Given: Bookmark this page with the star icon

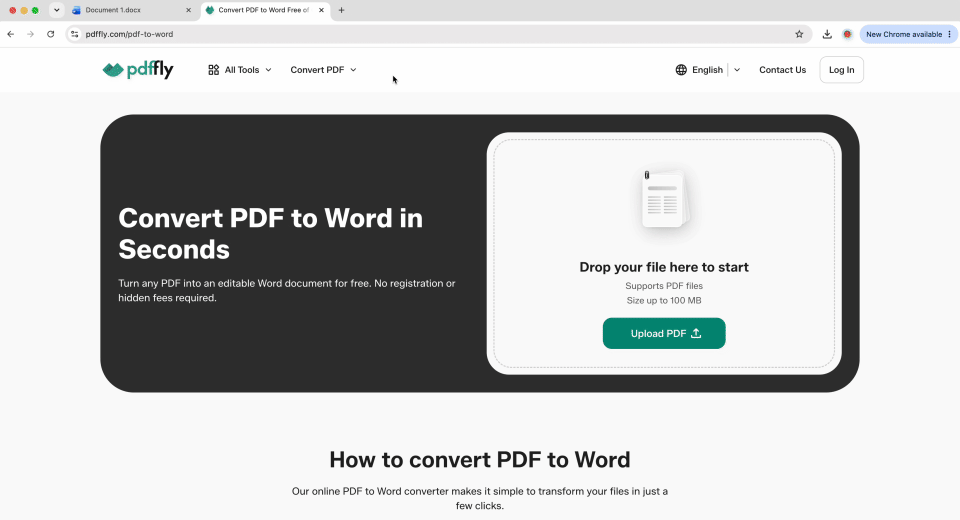Looking at the screenshot, I should [799, 34].
